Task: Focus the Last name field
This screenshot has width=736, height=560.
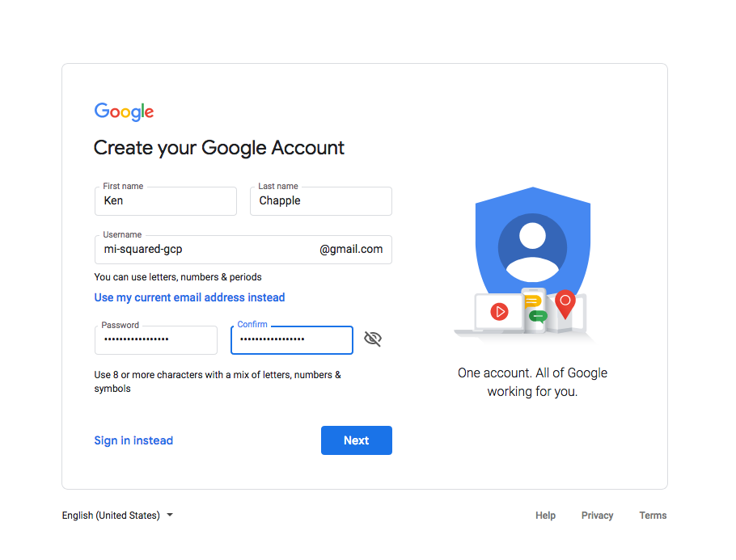Action: pyautogui.click(x=321, y=201)
